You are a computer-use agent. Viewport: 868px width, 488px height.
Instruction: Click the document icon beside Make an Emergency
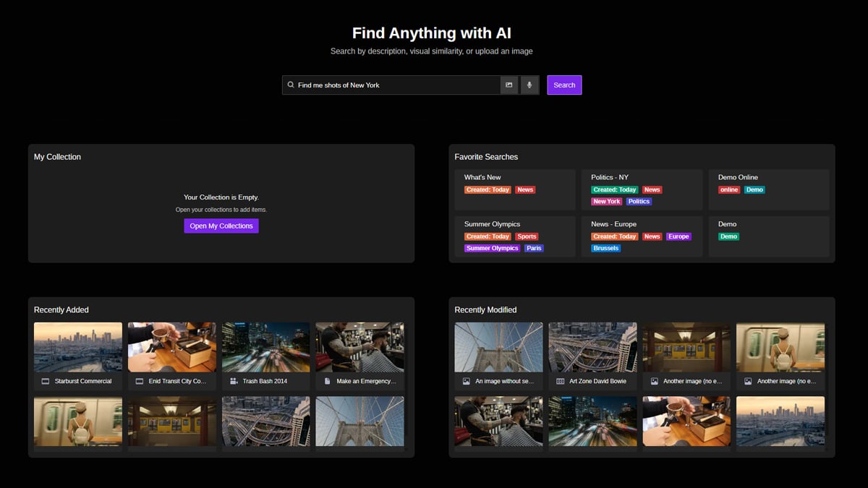point(327,381)
